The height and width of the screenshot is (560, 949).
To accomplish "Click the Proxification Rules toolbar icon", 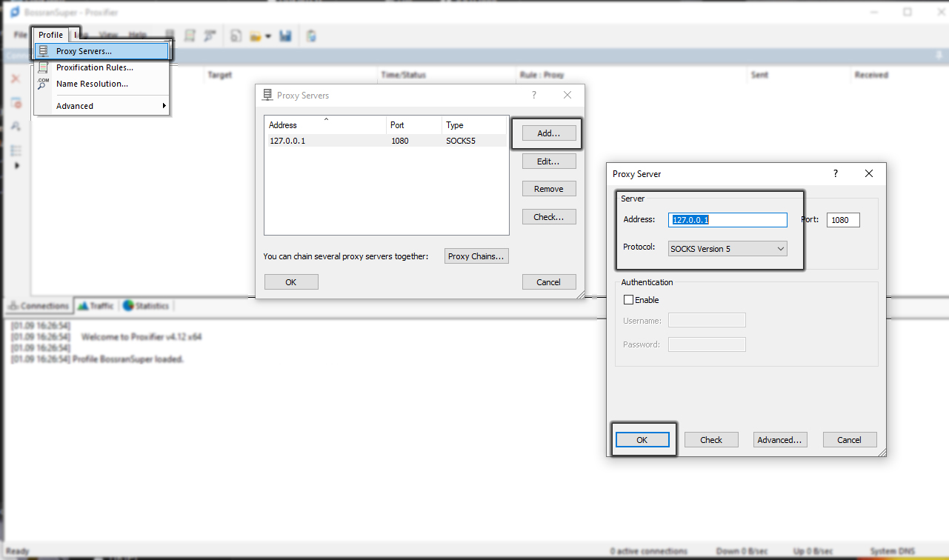I will point(190,36).
